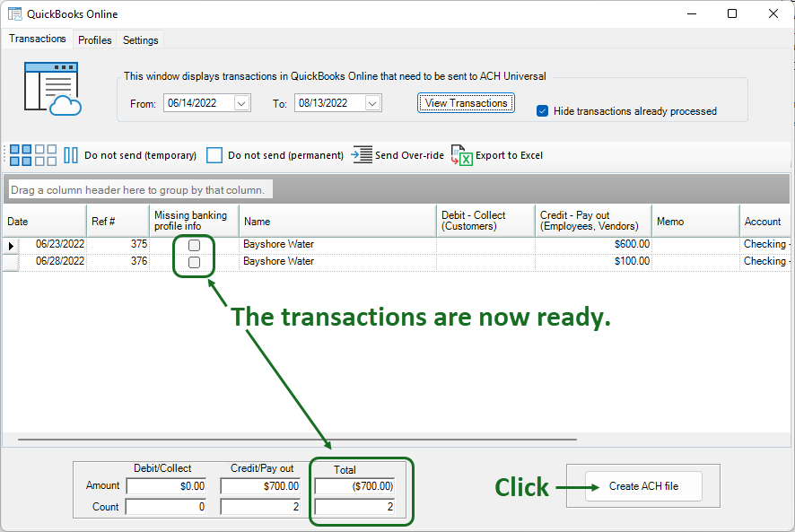Click the Ref # 375 cell
The image size is (795, 532).
coord(118,244)
